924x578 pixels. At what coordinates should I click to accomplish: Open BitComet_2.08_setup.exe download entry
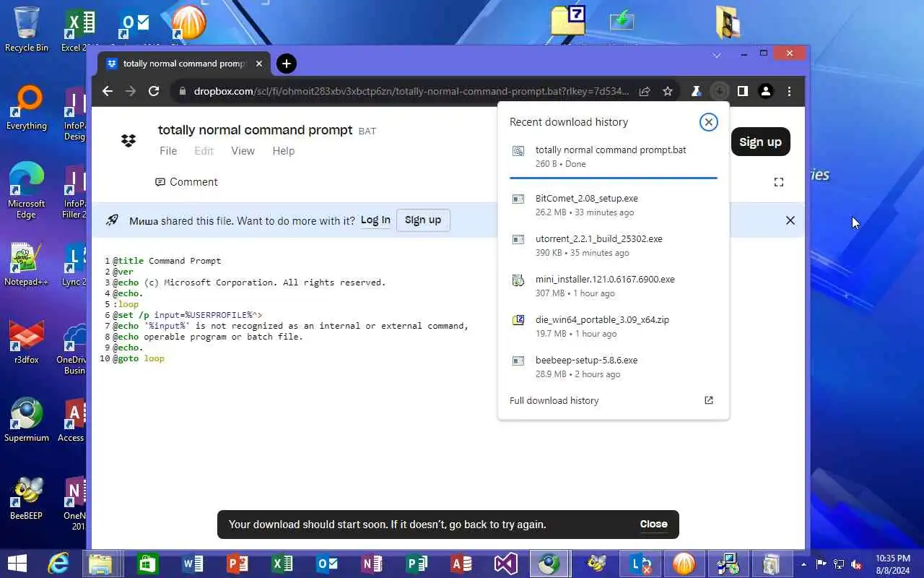[614, 205]
